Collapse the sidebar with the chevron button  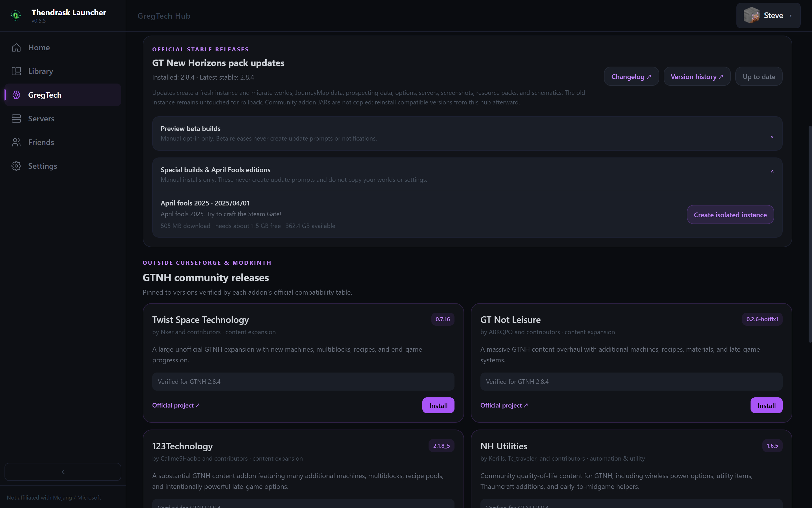tap(63, 472)
